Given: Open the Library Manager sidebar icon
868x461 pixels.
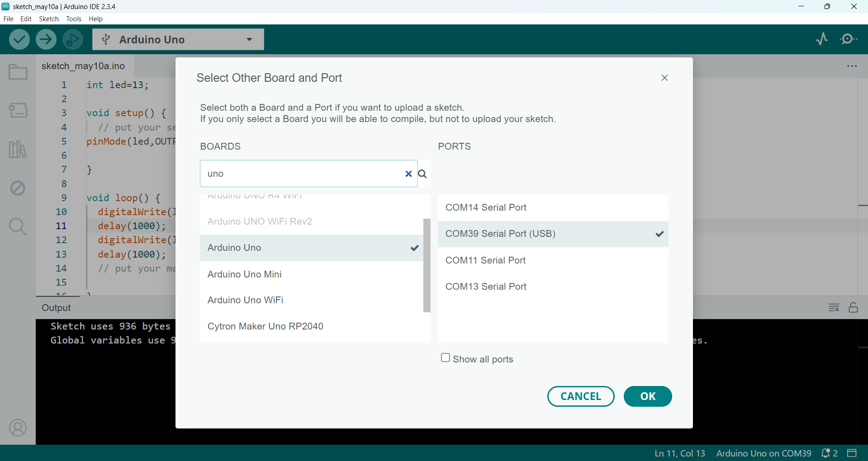Looking at the screenshot, I should pos(18,149).
